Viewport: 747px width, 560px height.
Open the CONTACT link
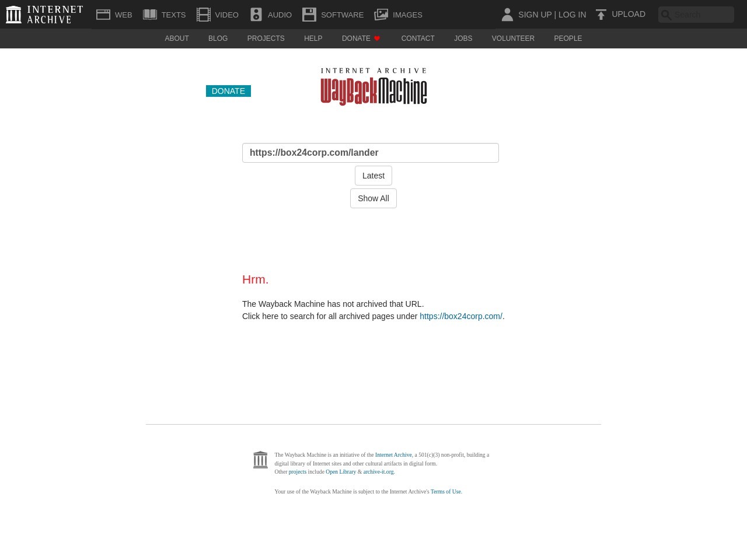tap(418, 38)
